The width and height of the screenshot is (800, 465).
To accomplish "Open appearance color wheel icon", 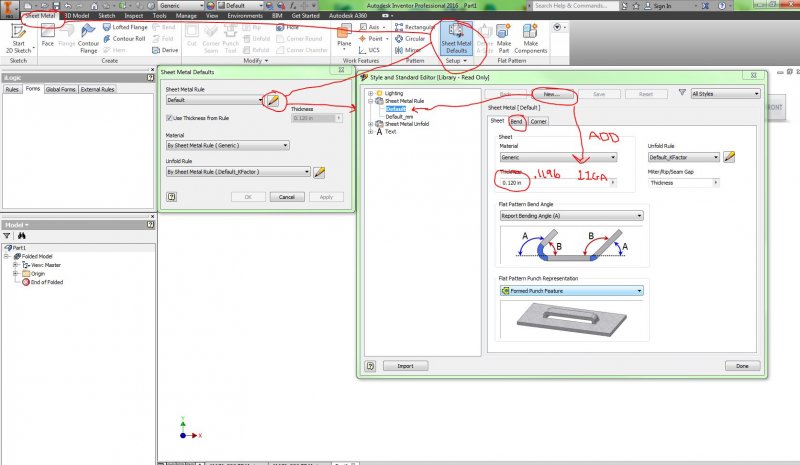I will (210, 6).
